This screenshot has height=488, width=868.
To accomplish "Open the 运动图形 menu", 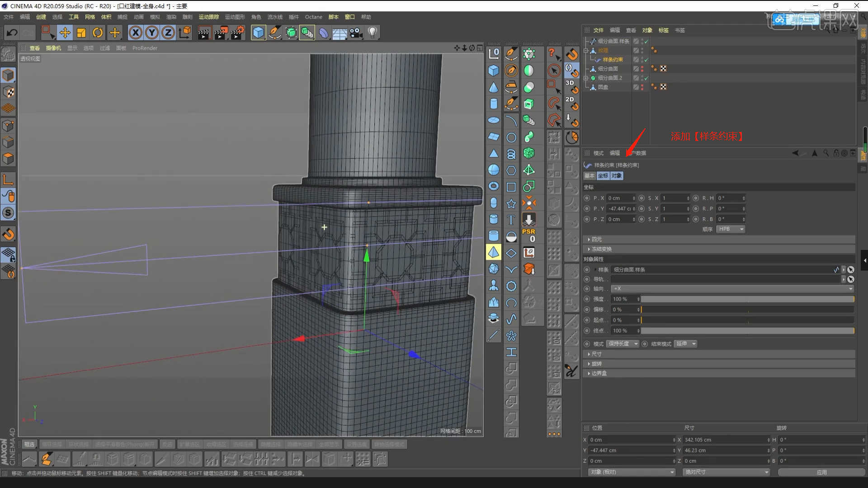I will [x=235, y=17].
